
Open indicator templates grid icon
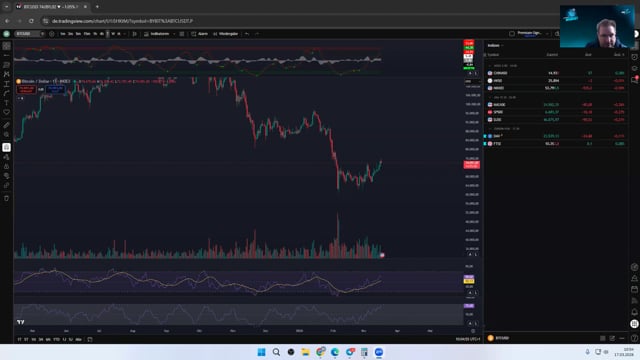click(x=182, y=34)
